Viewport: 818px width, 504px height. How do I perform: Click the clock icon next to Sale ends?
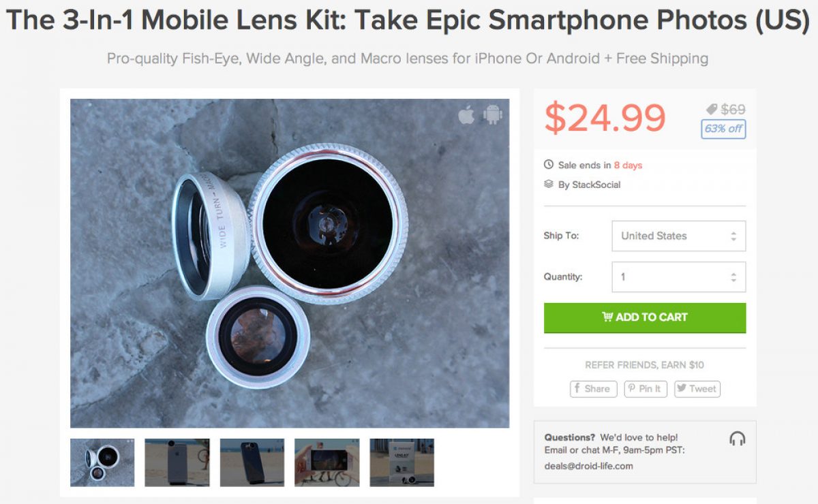pyautogui.click(x=549, y=165)
